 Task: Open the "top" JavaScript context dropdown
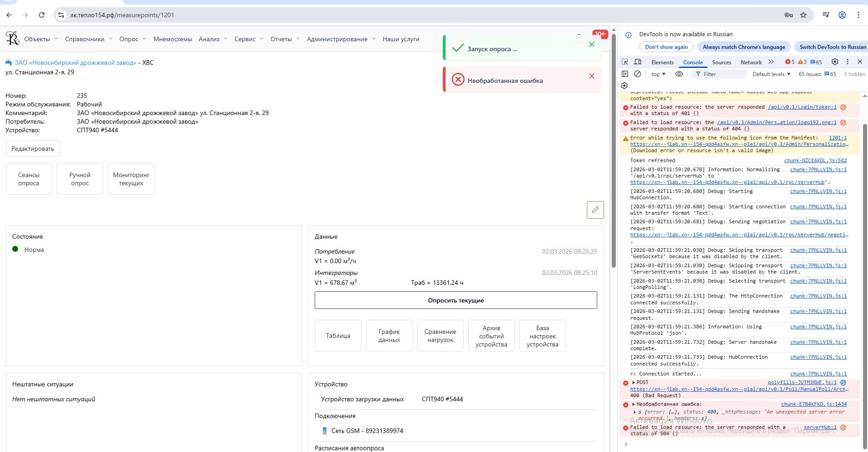pos(658,74)
